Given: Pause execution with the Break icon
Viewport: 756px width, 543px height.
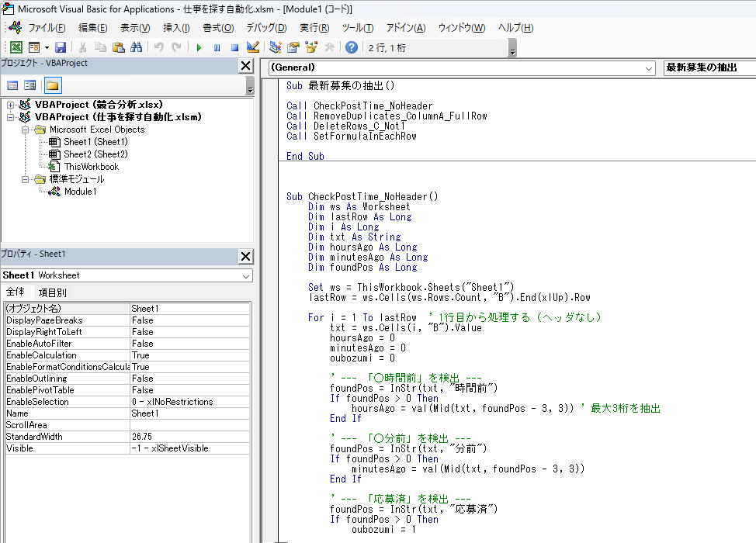Looking at the screenshot, I should coord(217,47).
